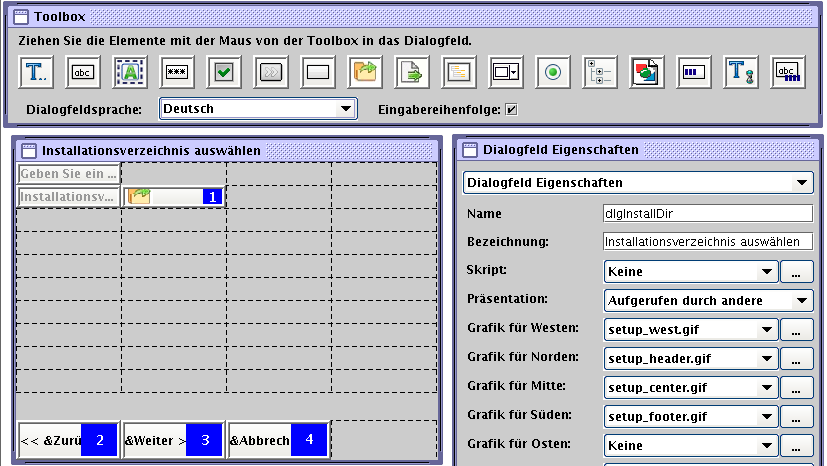Image resolution: width=827 pixels, height=466 pixels.
Task: Open the Grafik für Süden dropdown
Action: (691, 416)
